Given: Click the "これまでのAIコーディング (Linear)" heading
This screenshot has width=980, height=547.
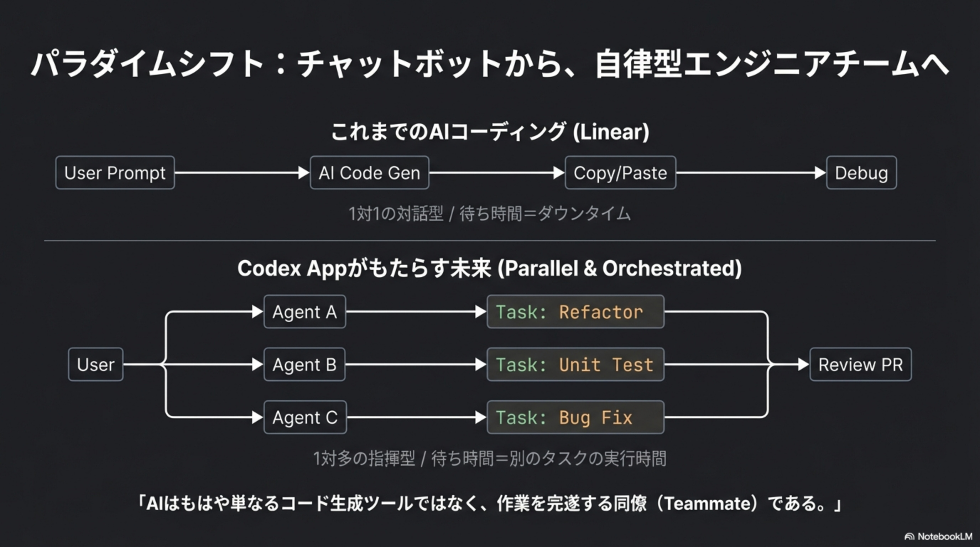Looking at the screenshot, I should (490, 132).
